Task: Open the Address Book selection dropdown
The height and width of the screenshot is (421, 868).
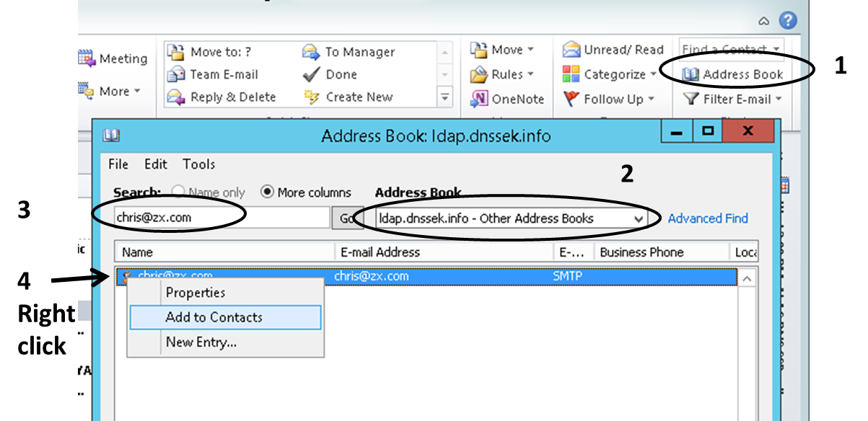Action: pyautogui.click(x=638, y=218)
